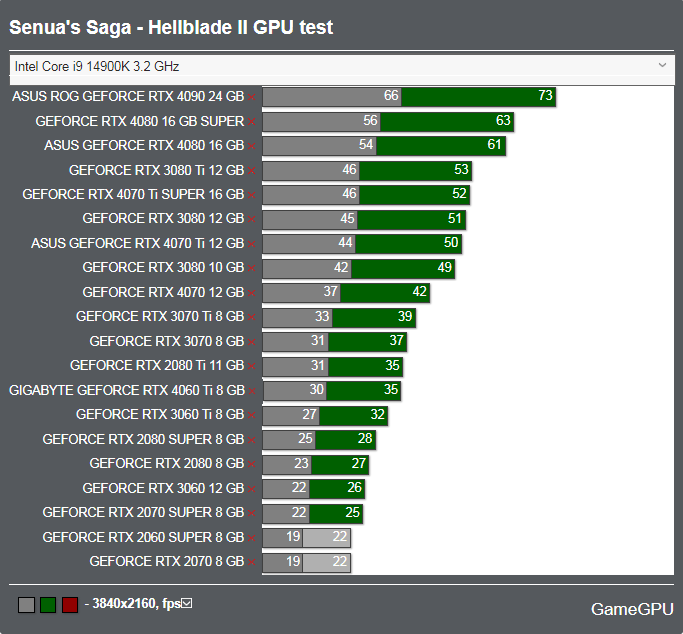Viewport: 683px width, 634px height.
Task: Remove GEFORCE RTX 2060 SUPER 8 GB row
Action: pos(251,538)
